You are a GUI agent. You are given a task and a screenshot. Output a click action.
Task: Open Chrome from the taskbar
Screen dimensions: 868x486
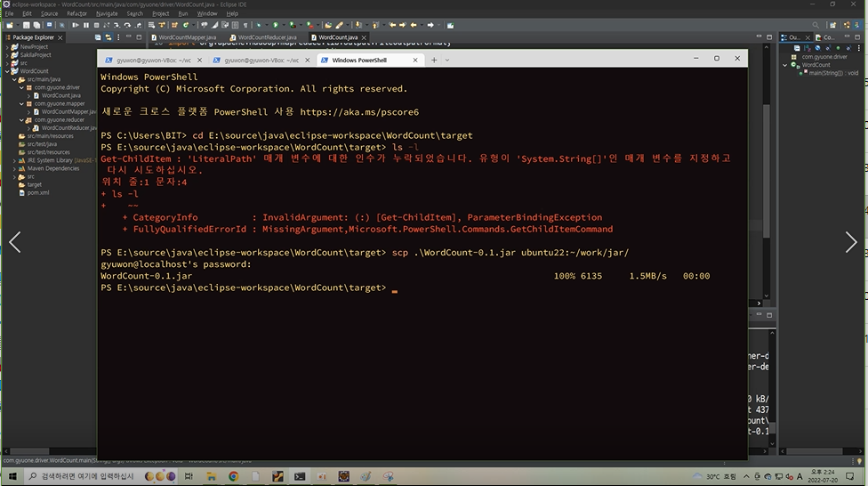[233, 476]
